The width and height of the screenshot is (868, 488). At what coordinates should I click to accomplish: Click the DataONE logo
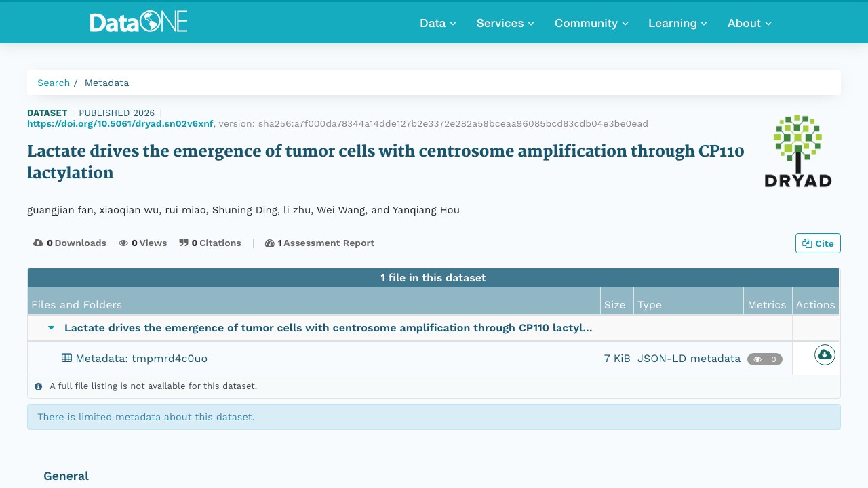(x=138, y=22)
